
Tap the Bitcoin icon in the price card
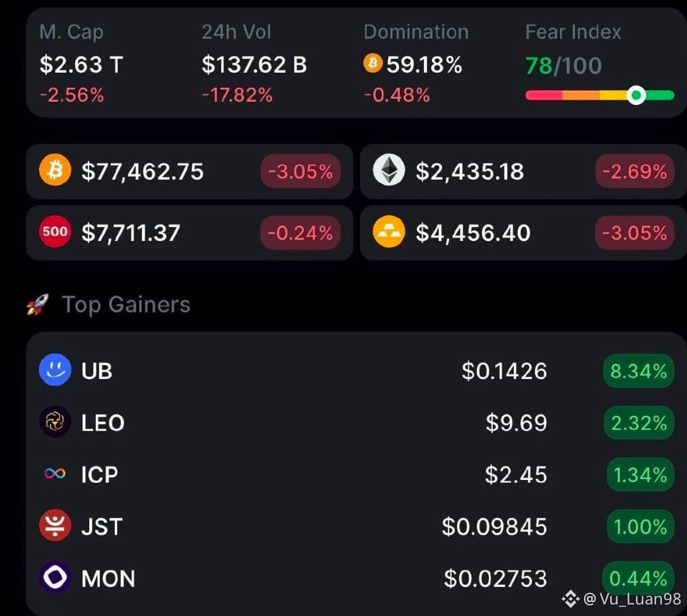[x=55, y=170]
